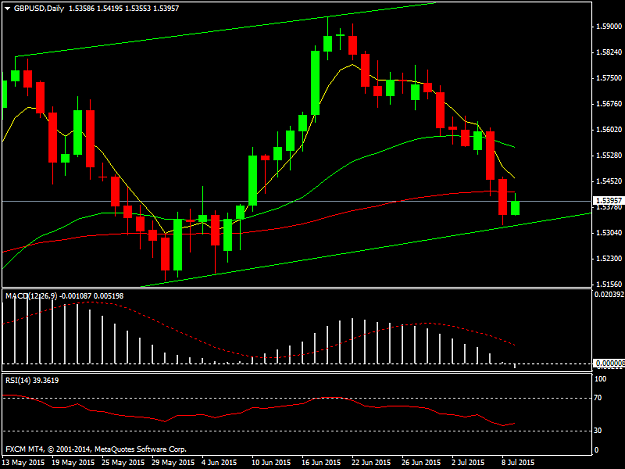Screen dimensions: 625x469
Task: Click the MACD zero-level label 0.000000
Action: point(609,363)
